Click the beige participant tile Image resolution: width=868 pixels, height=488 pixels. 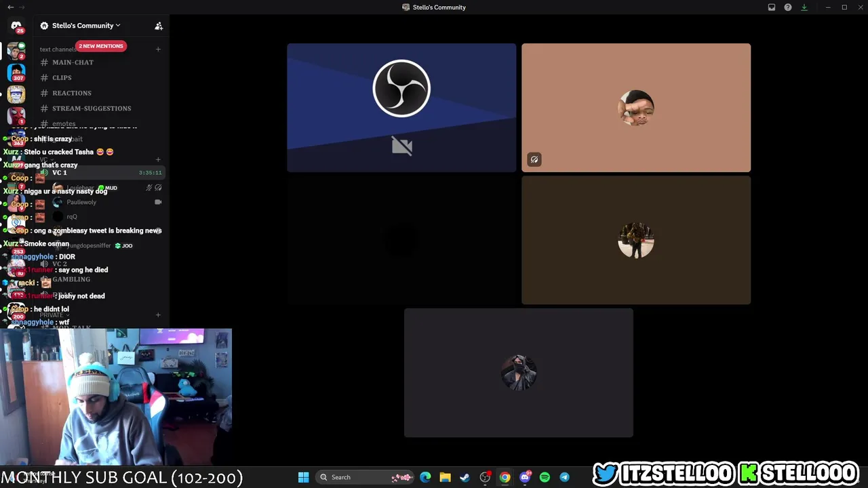[x=636, y=108]
